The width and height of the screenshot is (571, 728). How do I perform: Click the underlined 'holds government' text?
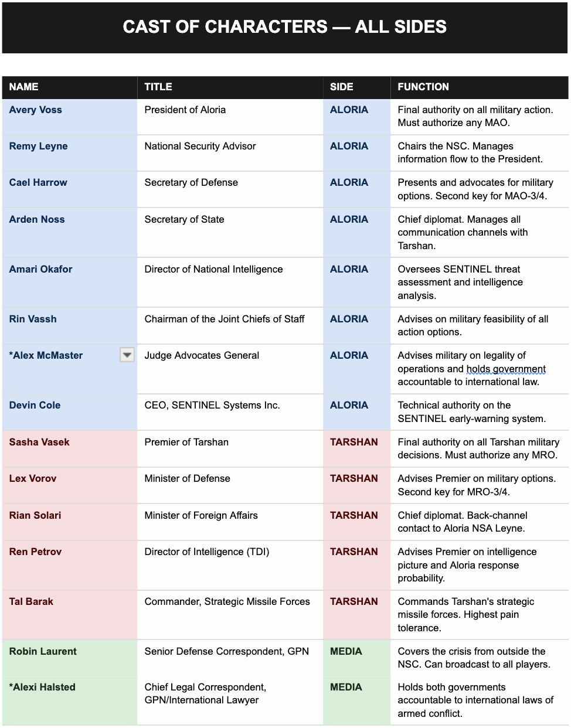point(506,369)
